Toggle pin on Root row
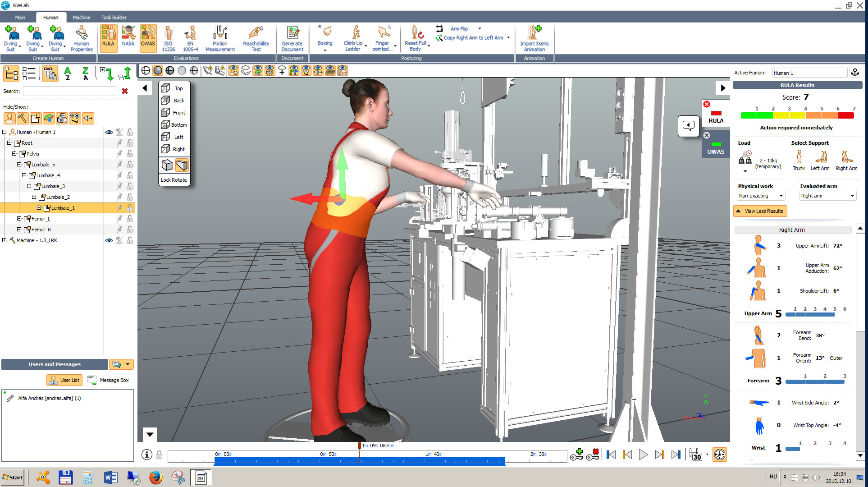Image resolution: width=868 pixels, height=487 pixels. 119,143
